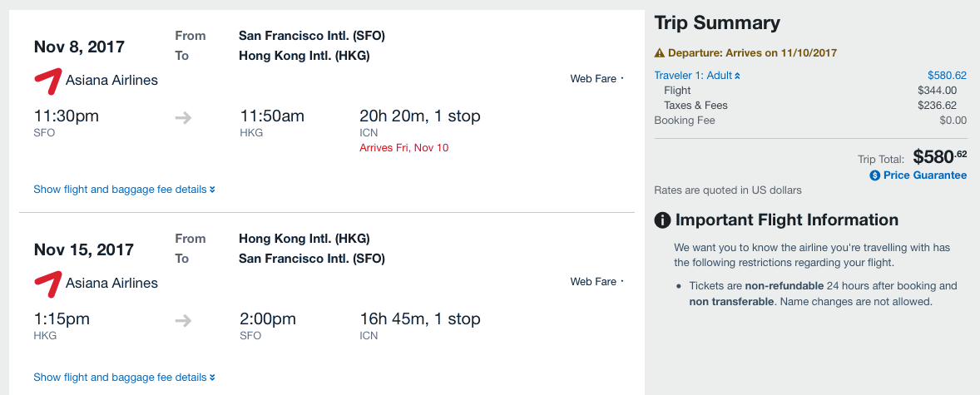980x395 pixels.
Task: Click the info icon next to Important Flight Information
Action: click(663, 220)
